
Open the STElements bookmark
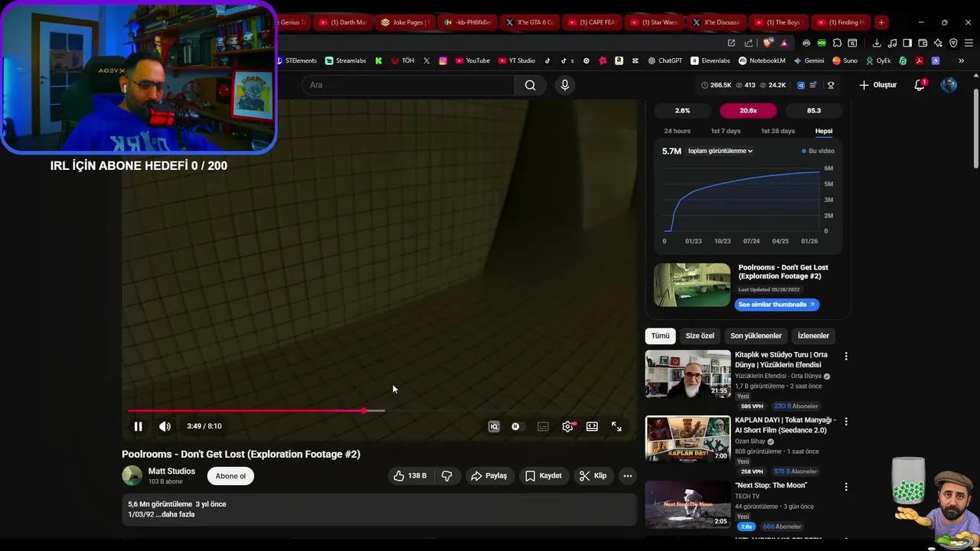[x=296, y=60]
